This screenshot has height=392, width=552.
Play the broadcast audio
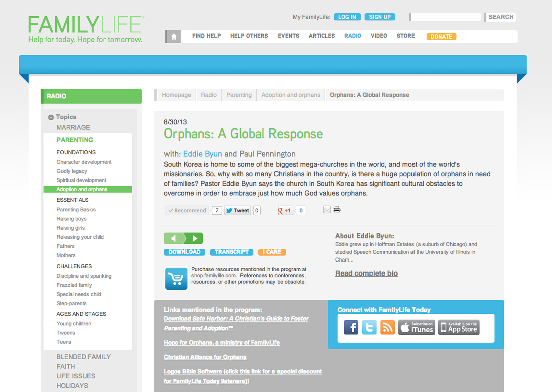[194, 238]
